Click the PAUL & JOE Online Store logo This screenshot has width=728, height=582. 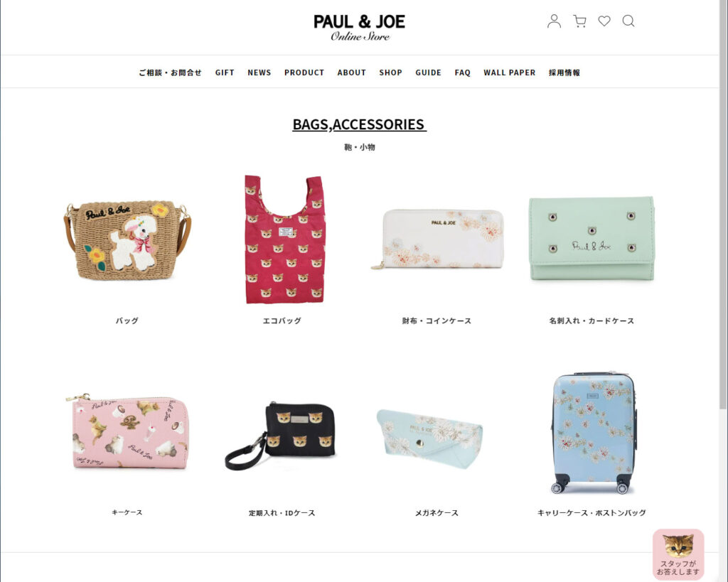[359, 28]
